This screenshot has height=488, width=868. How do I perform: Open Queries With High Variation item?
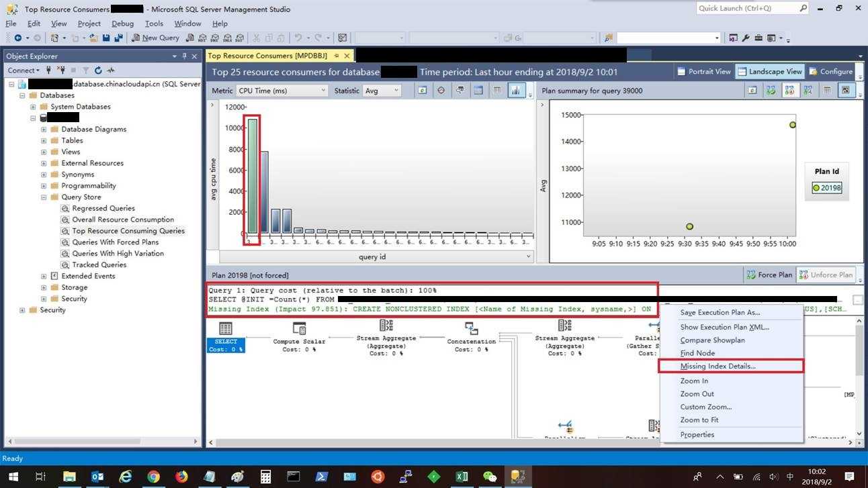pos(118,254)
